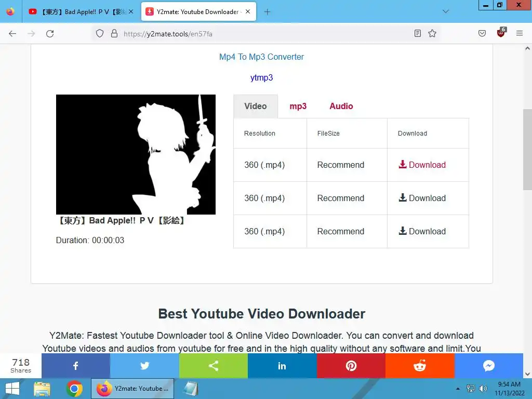The width and height of the screenshot is (532, 399).
Task: Open the volume speaker tray icon
Action: click(x=483, y=389)
